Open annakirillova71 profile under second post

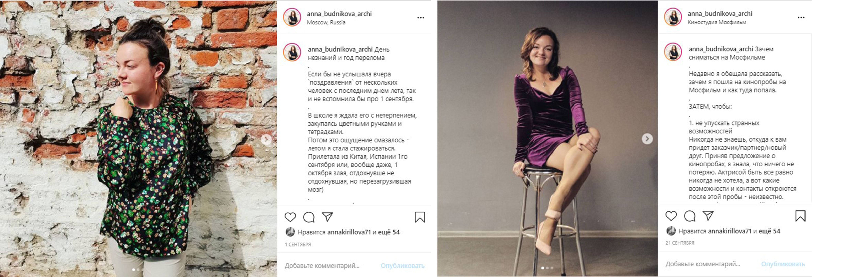730,231
